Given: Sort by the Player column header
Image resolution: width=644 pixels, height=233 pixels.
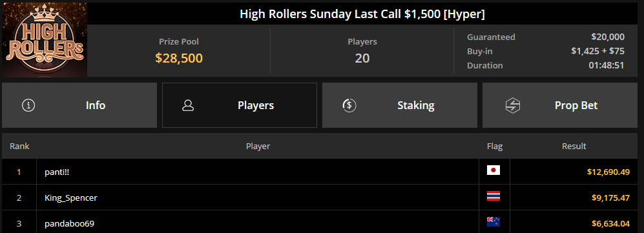Looking at the screenshot, I should pyautogui.click(x=258, y=146).
